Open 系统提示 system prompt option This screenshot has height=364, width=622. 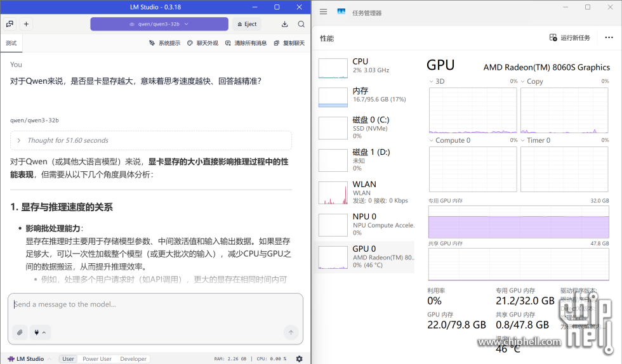pyautogui.click(x=164, y=43)
